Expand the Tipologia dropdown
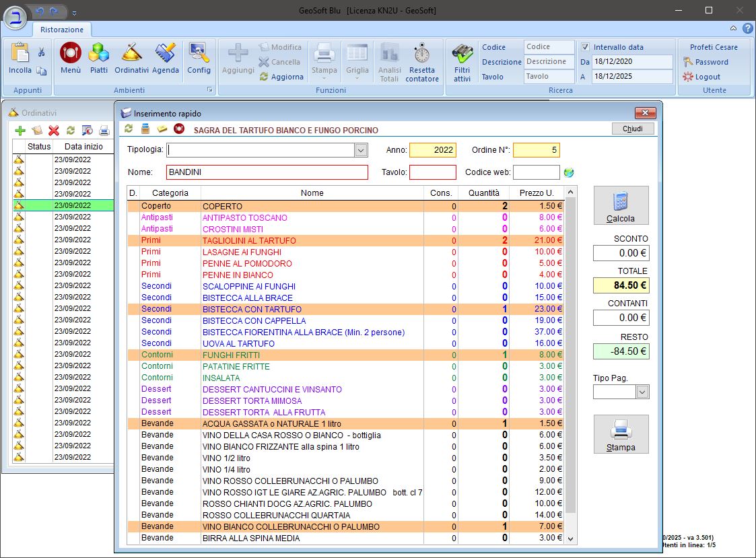This screenshot has height=558, width=756. (x=361, y=150)
